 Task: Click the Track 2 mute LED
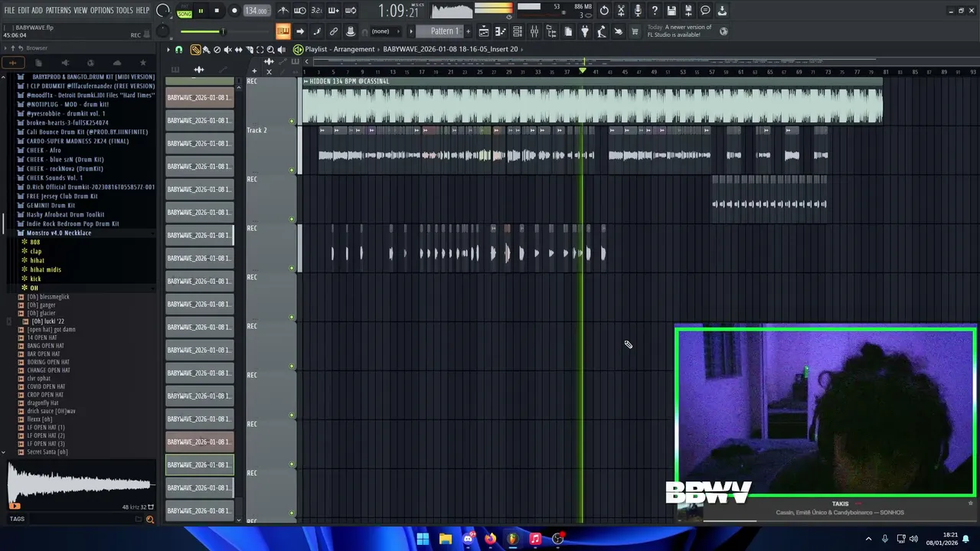pos(292,170)
